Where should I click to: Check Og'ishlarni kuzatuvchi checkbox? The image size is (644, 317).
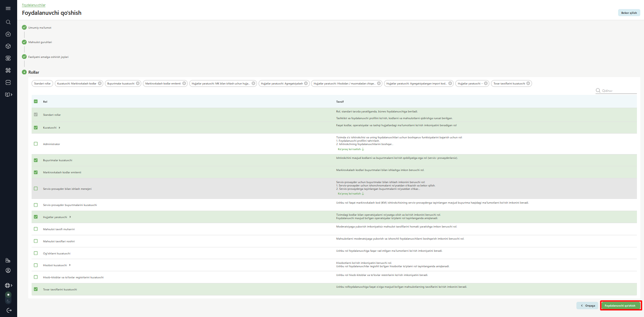(36, 253)
